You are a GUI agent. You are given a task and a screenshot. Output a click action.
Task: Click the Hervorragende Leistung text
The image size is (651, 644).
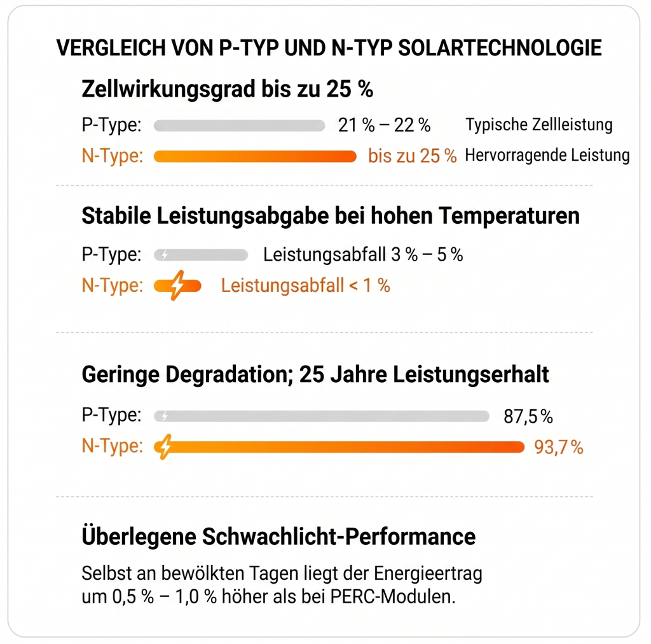click(547, 155)
